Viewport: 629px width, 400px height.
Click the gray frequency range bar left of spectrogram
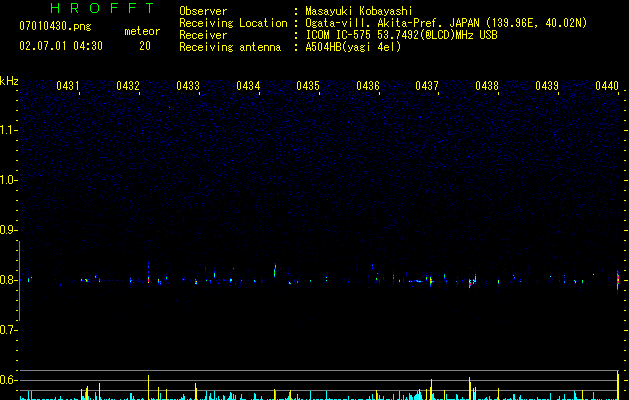19,281
